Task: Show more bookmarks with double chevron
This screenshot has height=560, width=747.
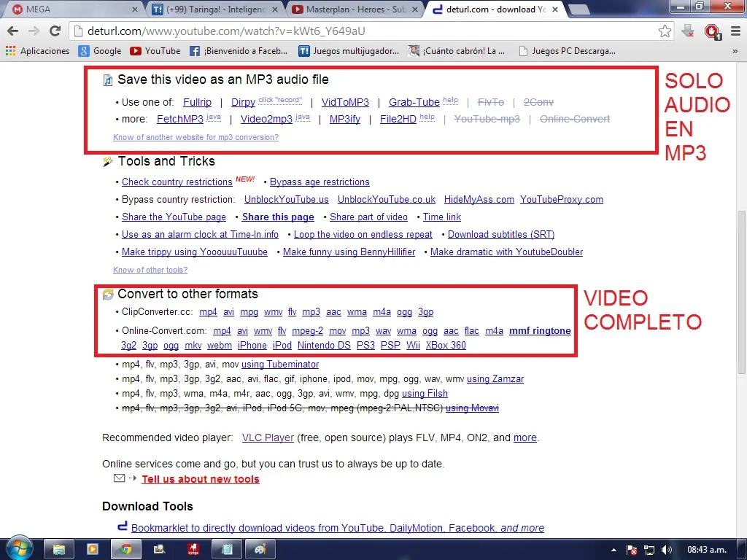Action: click(735, 51)
